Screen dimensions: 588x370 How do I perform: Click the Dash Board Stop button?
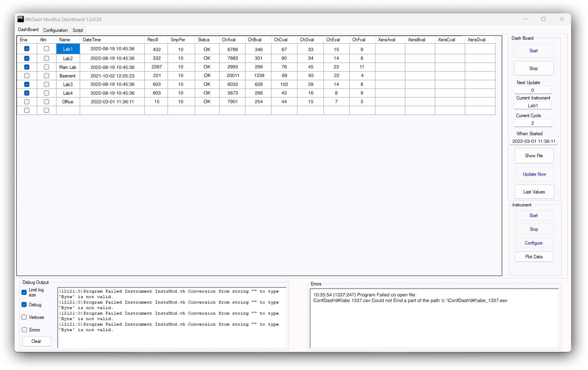tap(533, 69)
